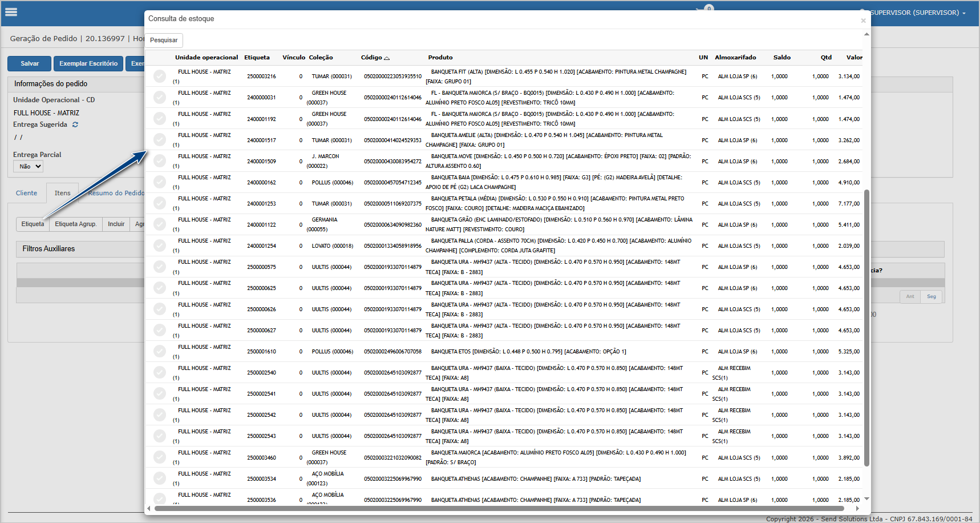Click the Incluir button
Viewport: 980px width, 523px height.
point(116,224)
